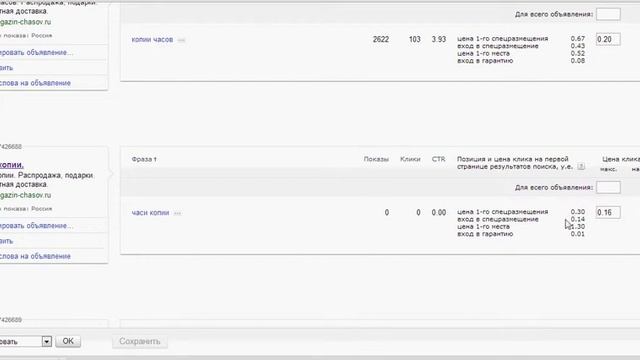Select 'Для всего объявления' field above 0.20
This screenshot has height=360, width=640.
click(x=608, y=14)
